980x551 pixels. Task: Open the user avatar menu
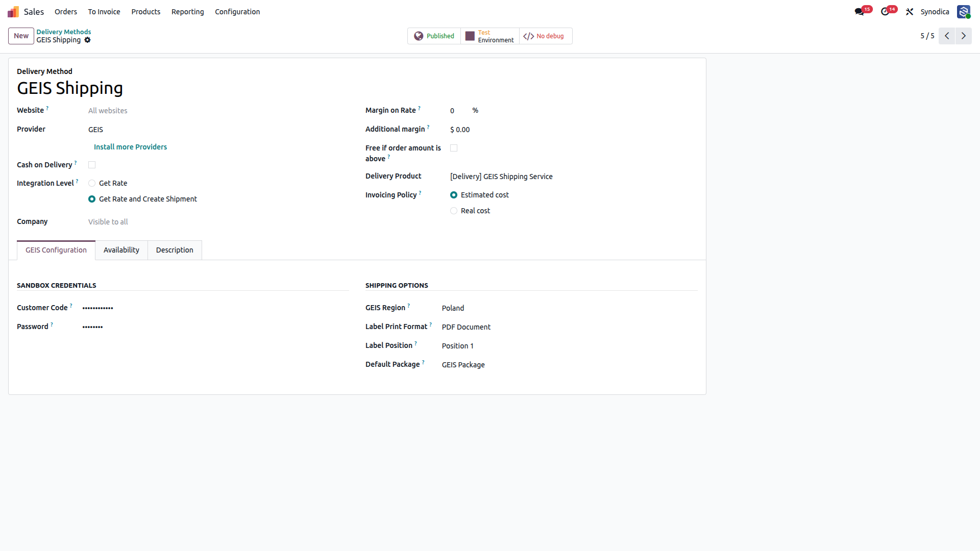(x=964, y=12)
